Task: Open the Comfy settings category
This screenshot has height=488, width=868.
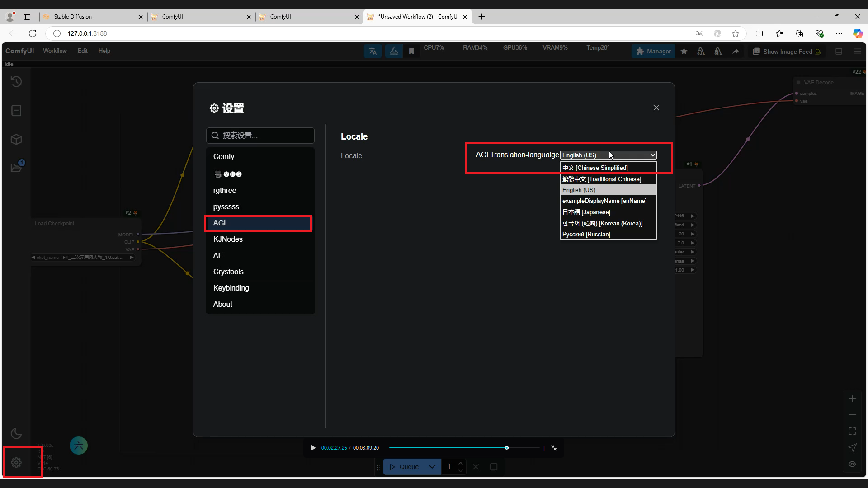Action: click(x=260, y=157)
